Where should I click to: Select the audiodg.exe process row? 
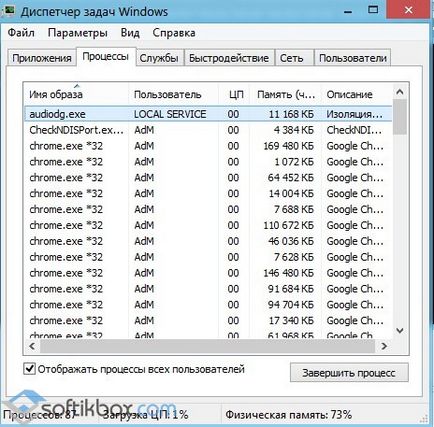click(208, 114)
